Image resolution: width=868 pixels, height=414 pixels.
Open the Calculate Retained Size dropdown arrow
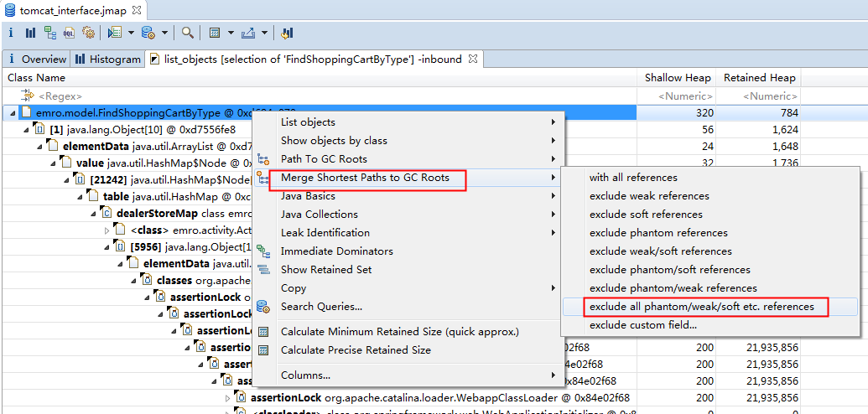231,34
